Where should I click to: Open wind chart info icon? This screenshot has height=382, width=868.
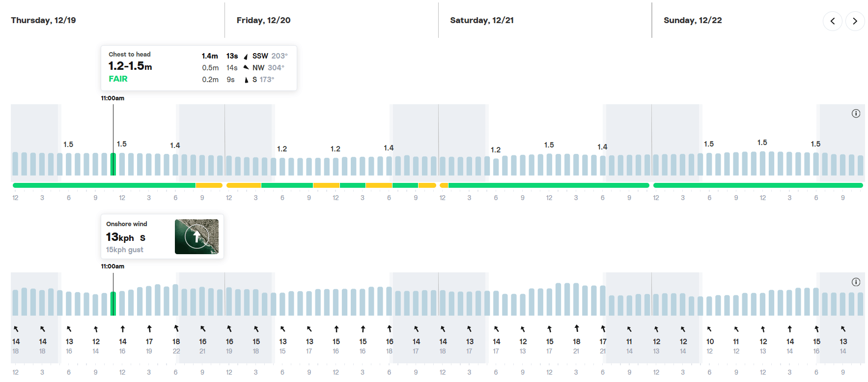856,282
